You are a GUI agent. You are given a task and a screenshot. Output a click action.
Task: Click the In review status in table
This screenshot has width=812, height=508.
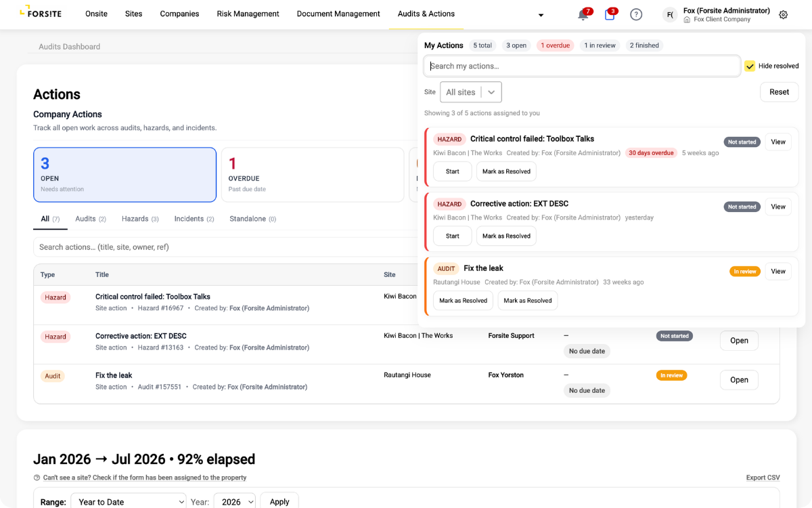(671, 375)
